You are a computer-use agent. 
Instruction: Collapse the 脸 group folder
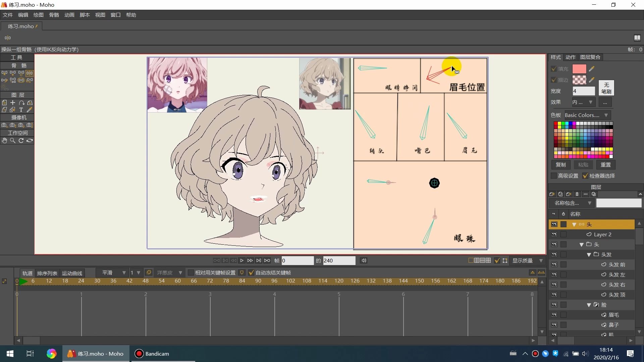(589, 305)
